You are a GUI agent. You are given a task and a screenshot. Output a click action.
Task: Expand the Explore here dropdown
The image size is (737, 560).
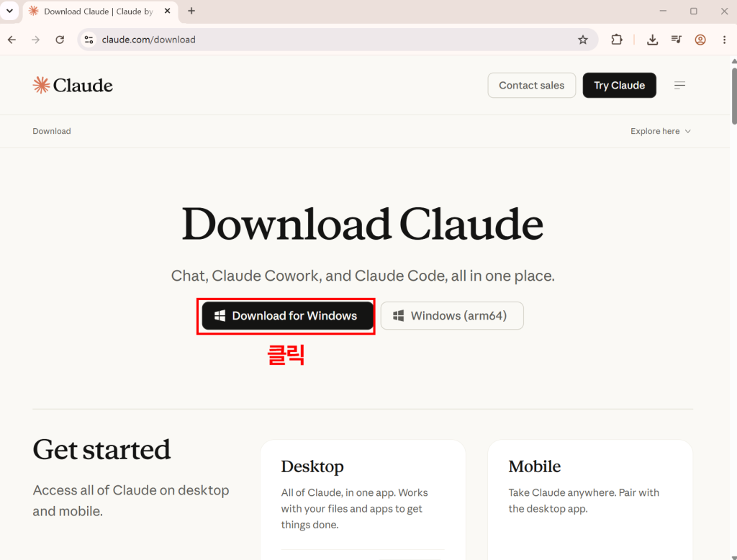pyautogui.click(x=661, y=131)
